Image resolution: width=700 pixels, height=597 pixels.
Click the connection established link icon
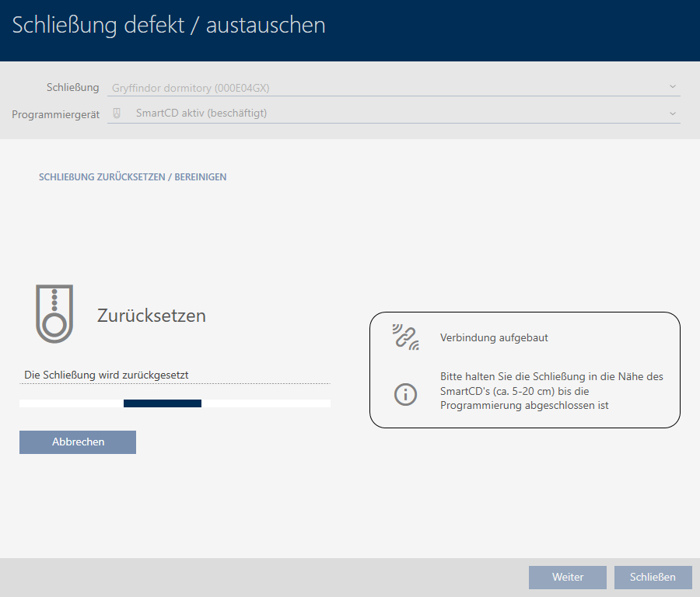coord(405,337)
